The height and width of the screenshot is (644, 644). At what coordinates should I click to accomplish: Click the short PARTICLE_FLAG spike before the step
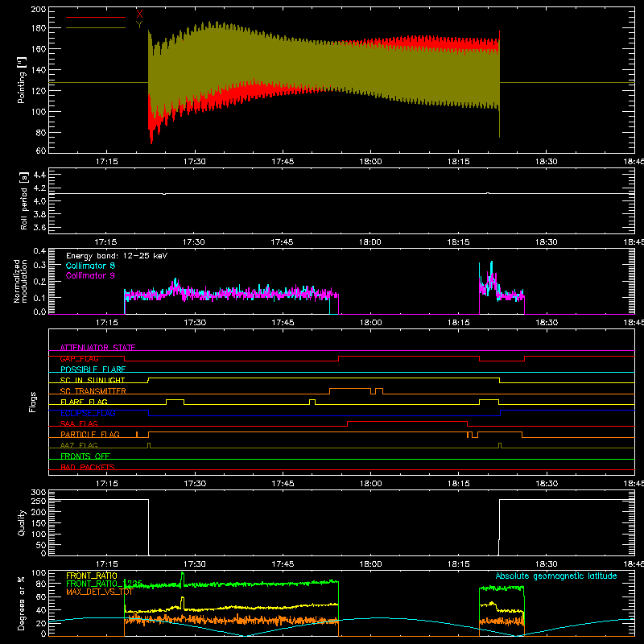pos(137,434)
